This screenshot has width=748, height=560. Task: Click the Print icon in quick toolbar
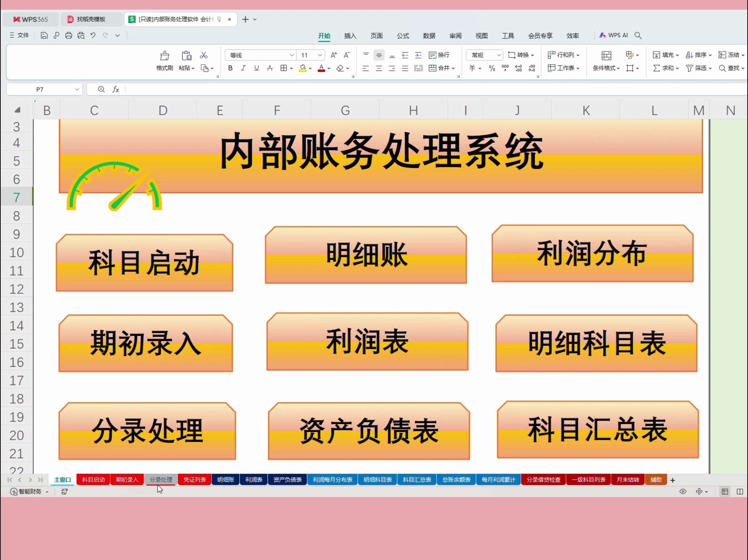[68, 35]
